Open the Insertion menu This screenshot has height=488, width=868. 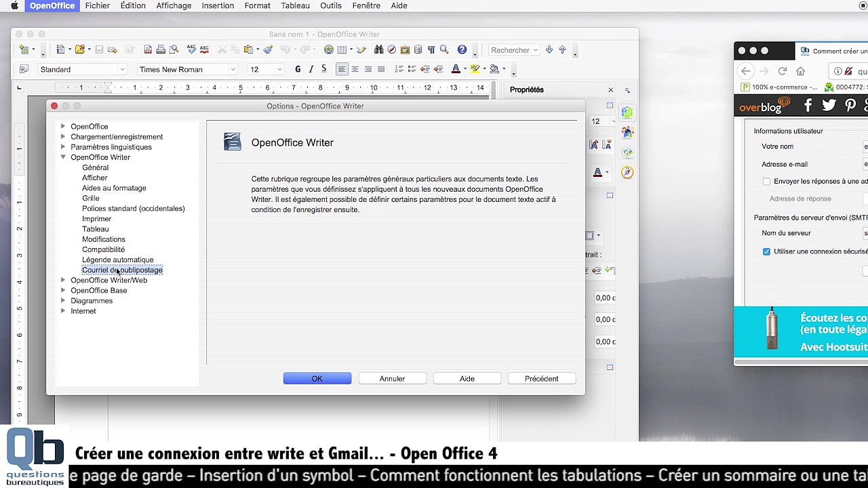point(218,5)
